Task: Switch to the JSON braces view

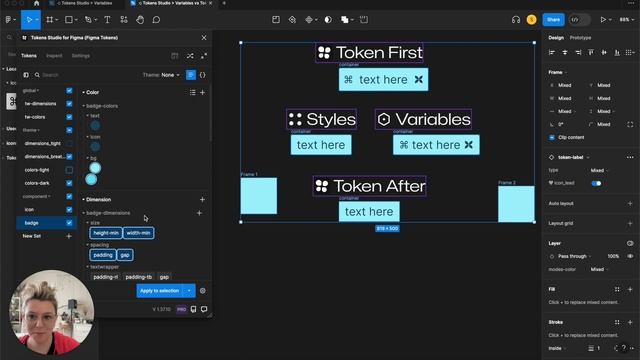Action: [x=202, y=75]
